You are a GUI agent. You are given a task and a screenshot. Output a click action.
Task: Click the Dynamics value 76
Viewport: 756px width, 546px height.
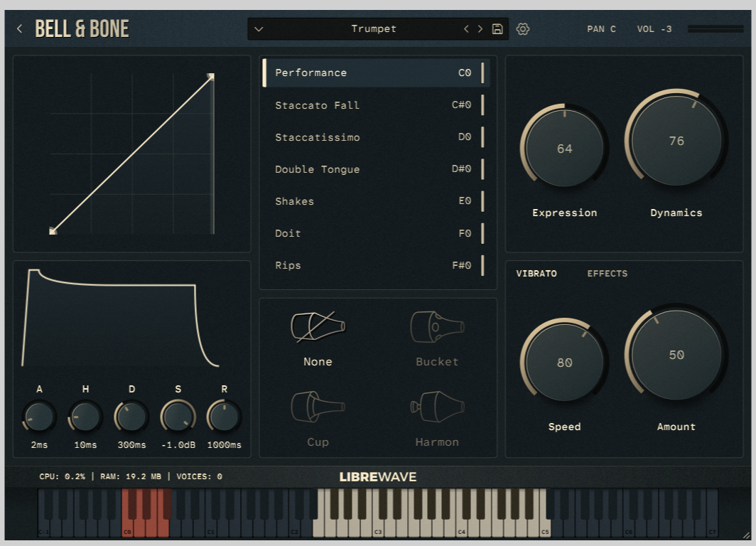pyautogui.click(x=676, y=141)
